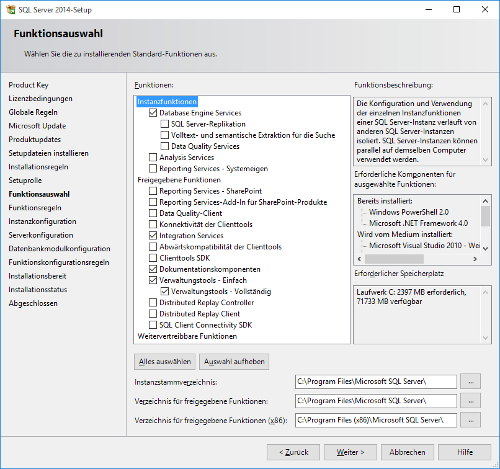
Task: Click Microsoft Visual Studio 2010 entry
Action: (x=424, y=245)
